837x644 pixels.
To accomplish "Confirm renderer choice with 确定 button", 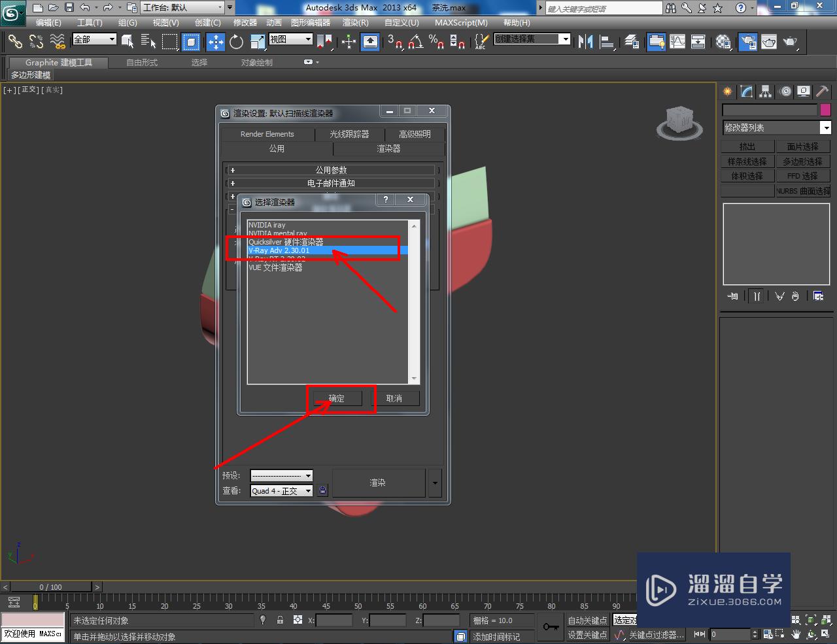I will pos(336,398).
